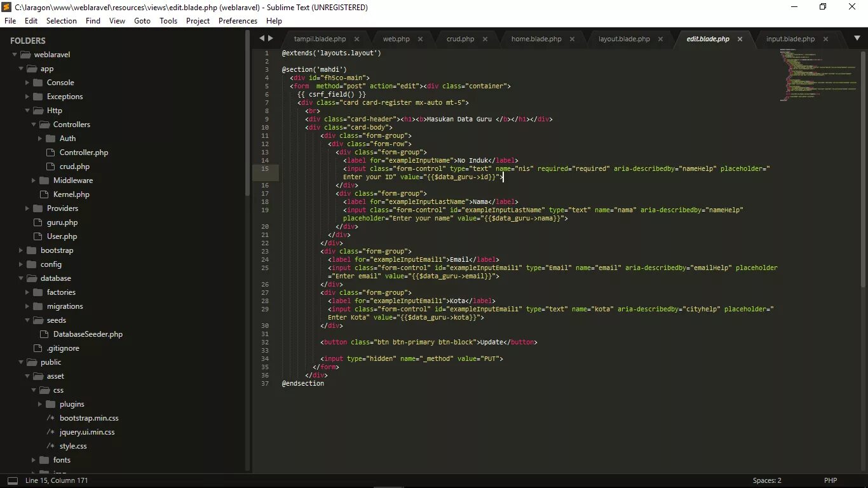This screenshot has height=488, width=868.
Task: Collapse the seeds folder
Action: [x=27, y=320]
